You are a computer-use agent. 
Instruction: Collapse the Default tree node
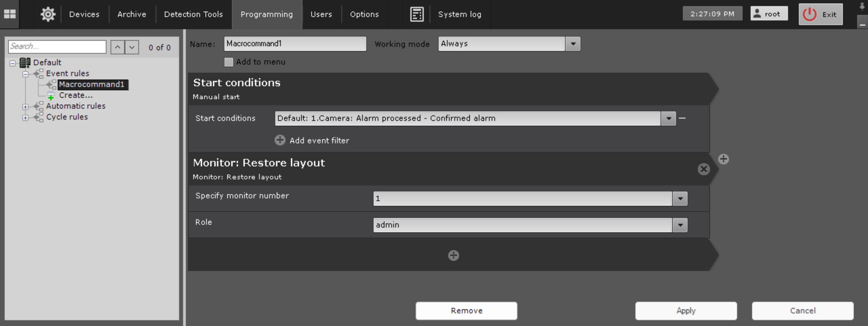pos(13,63)
